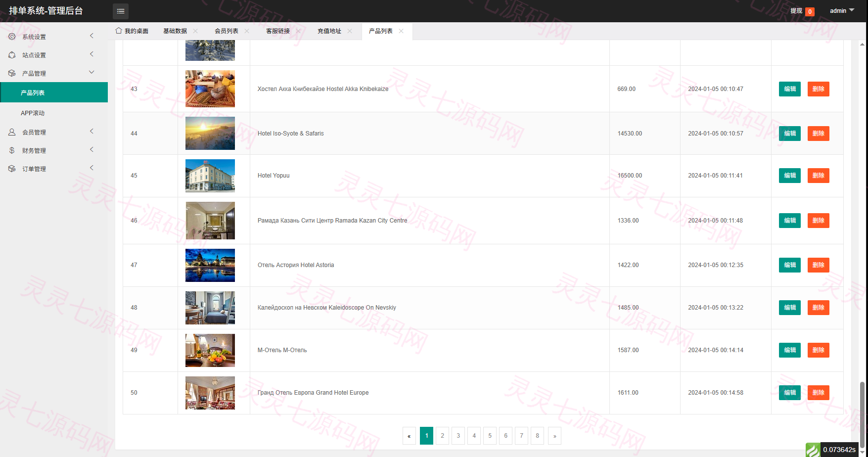The width and height of the screenshot is (868, 457).
Task: Open the Kaleidoscope On Nevskiy thumbnail image
Action: [210, 308]
